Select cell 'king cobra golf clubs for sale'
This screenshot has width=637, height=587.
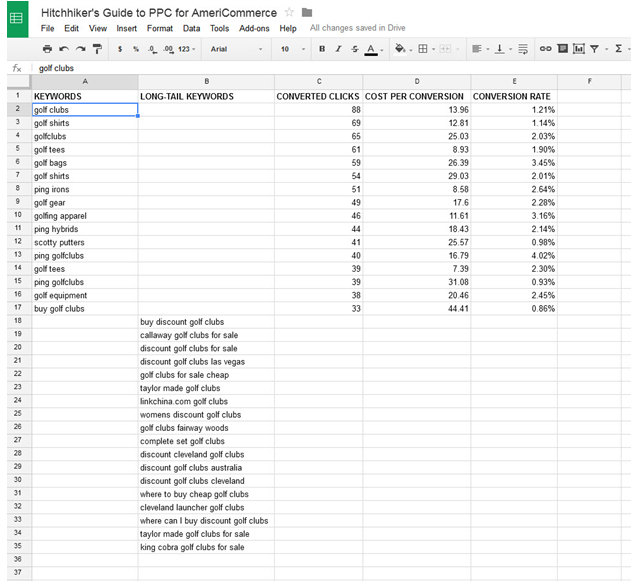click(x=206, y=548)
